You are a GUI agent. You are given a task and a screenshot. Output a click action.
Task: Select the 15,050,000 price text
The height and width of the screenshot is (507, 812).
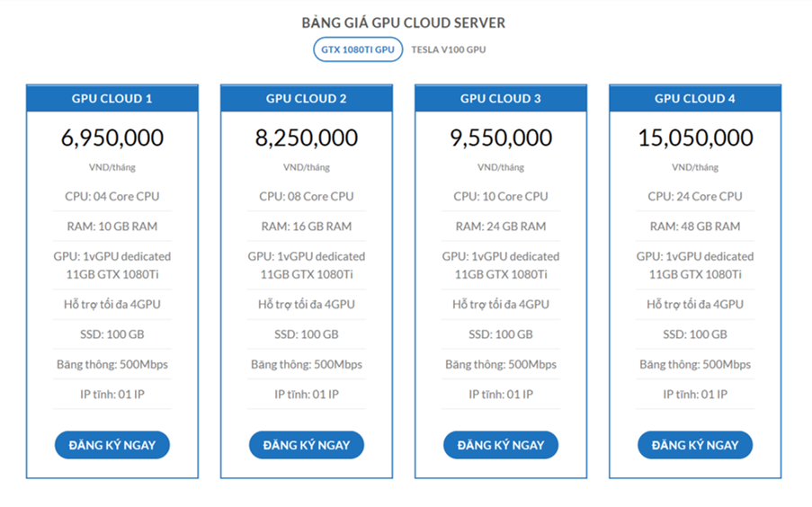coord(694,138)
